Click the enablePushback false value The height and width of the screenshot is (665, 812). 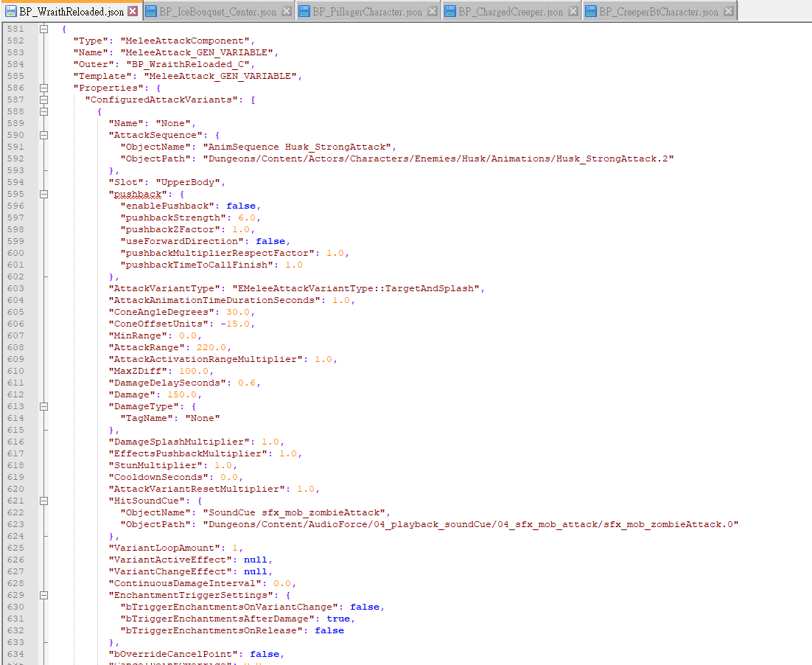tap(241, 206)
